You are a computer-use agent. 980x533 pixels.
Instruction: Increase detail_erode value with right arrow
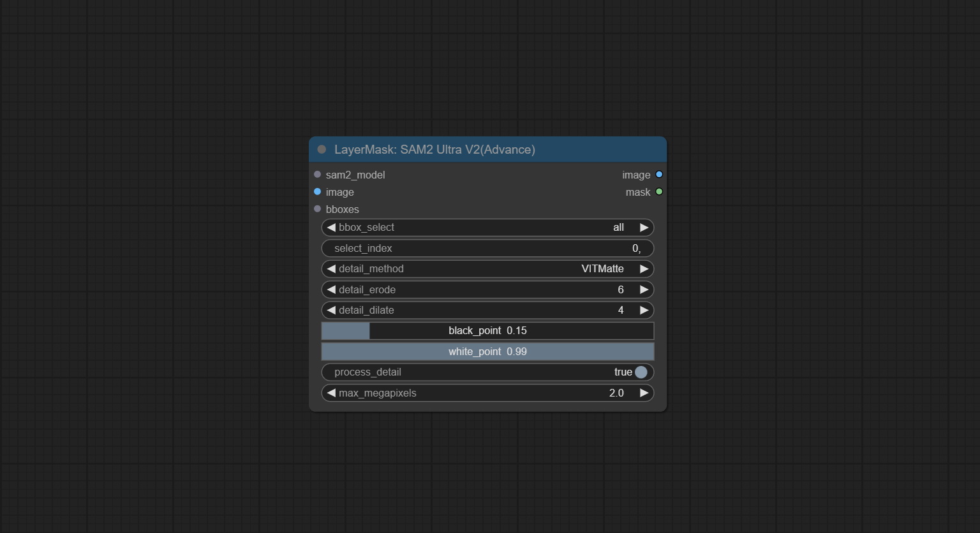(644, 289)
